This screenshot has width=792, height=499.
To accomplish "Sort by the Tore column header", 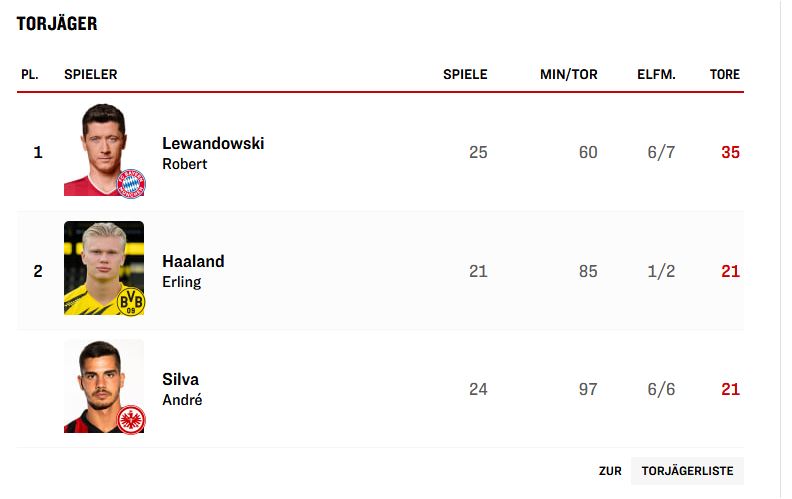I will tap(724, 75).
